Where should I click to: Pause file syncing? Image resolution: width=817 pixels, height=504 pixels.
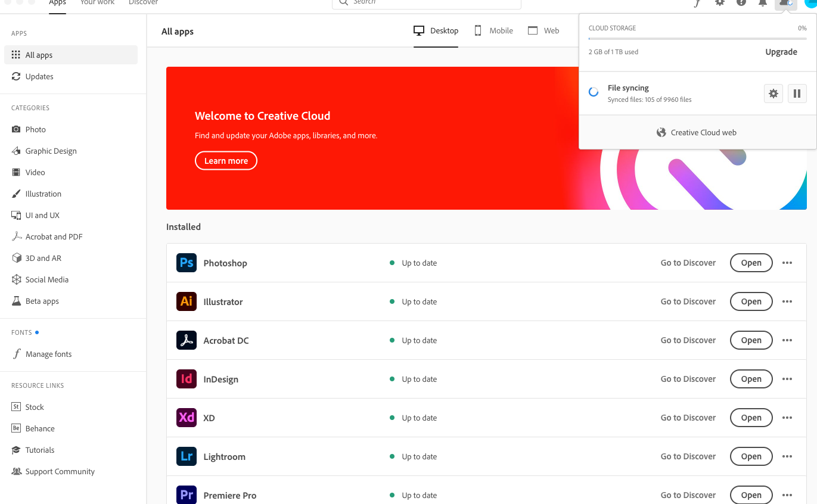797,94
